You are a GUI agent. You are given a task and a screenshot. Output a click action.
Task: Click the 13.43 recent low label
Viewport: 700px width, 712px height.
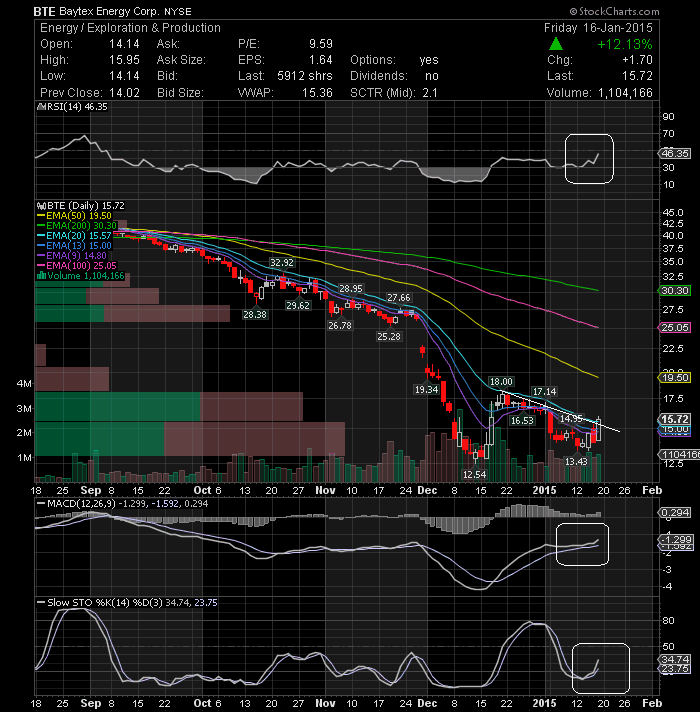point(576,461)
